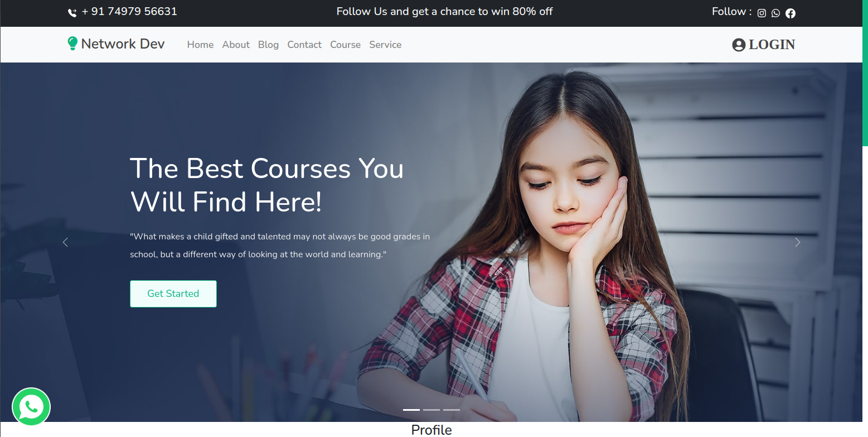The height and width of the screenshot is (437, 868).
Task: Open the Course menu item
Action: tap(345, 45)
